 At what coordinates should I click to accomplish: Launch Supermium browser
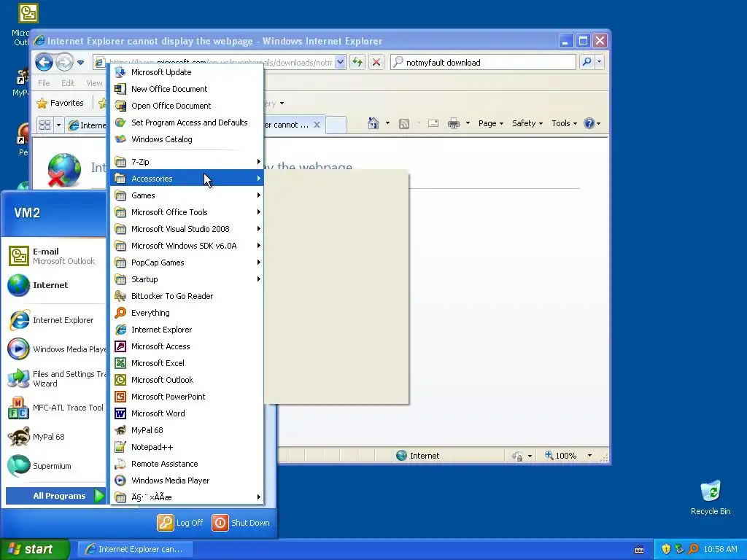[55, 466]
